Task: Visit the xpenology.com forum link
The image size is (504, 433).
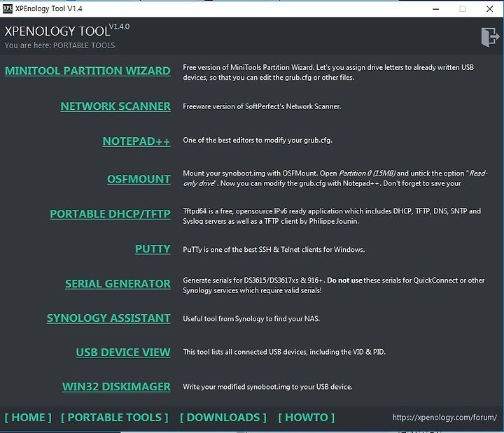Action: 444,417
